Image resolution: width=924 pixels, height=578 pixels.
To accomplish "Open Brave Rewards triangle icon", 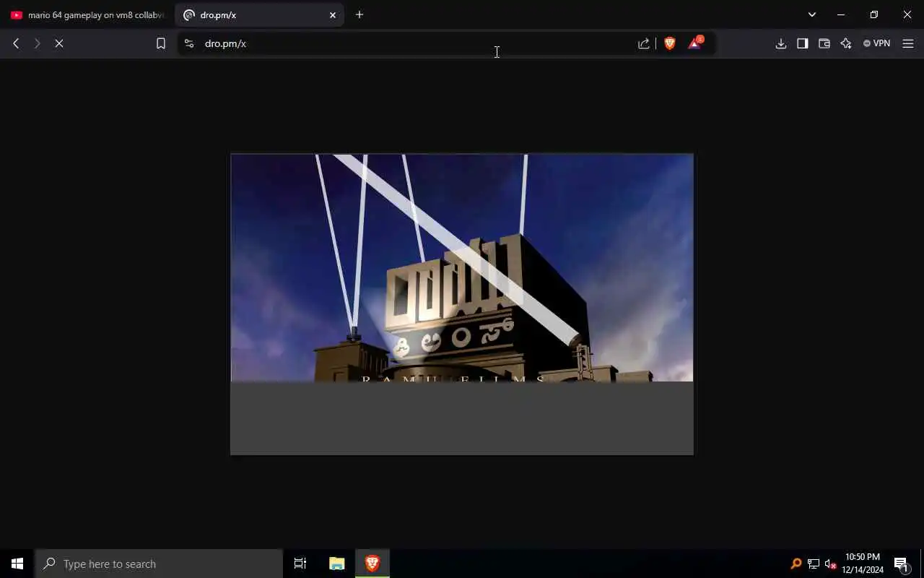I will (x=695, y=43).
